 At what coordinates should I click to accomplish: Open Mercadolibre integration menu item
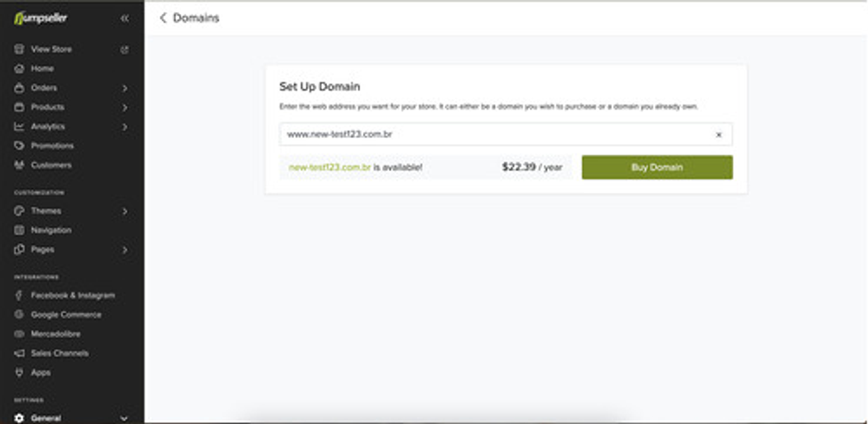(55, 334)
